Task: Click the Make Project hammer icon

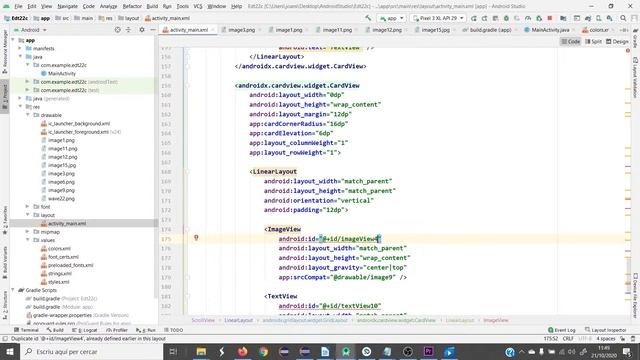Action: [x=368, y=18]
